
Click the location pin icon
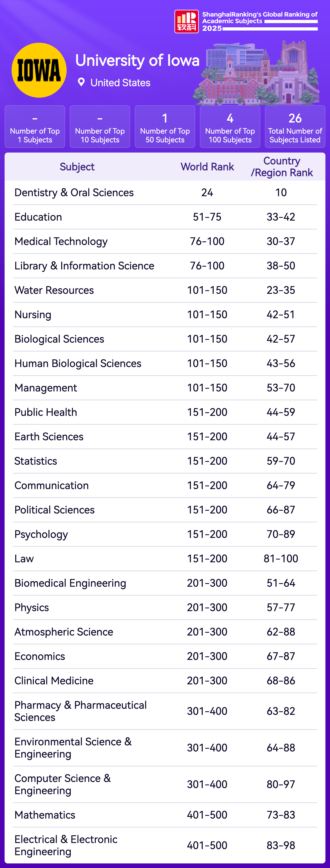(x=81, y=82)
